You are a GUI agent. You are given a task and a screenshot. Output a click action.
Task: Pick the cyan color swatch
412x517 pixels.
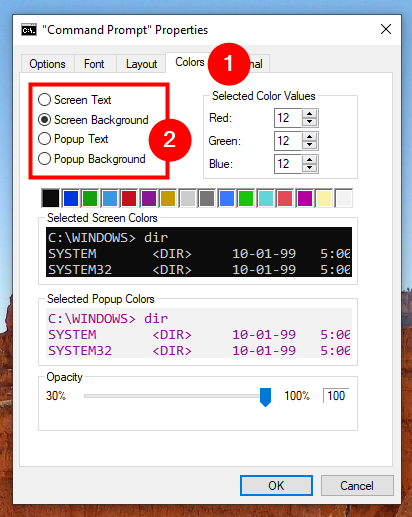(265, 198)
